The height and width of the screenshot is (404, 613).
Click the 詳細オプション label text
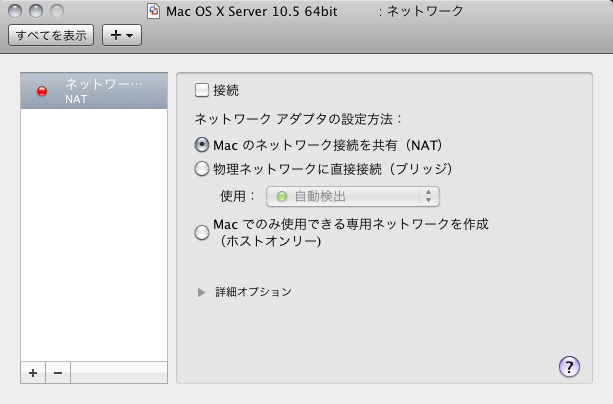point(253,292)
